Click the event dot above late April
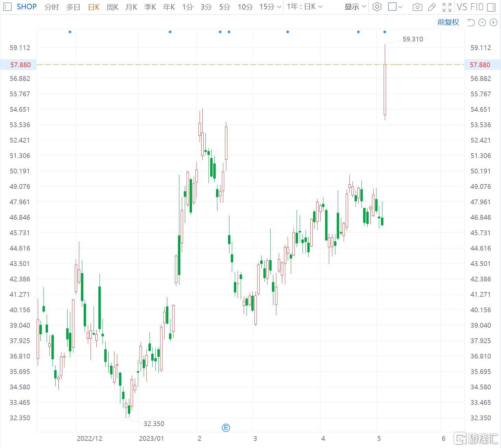 pyautogui.click(x=358, y=32)
